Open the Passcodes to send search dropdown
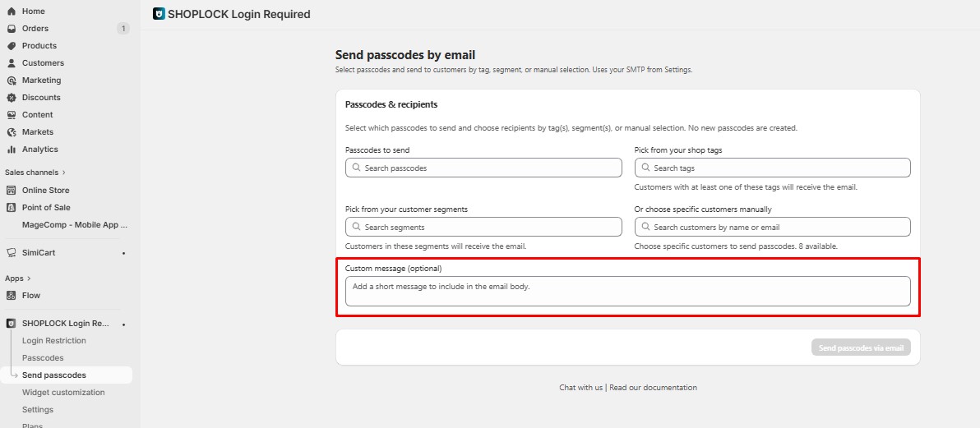Image resolution: width=980 pixels, height=428 pixels. 483,168
